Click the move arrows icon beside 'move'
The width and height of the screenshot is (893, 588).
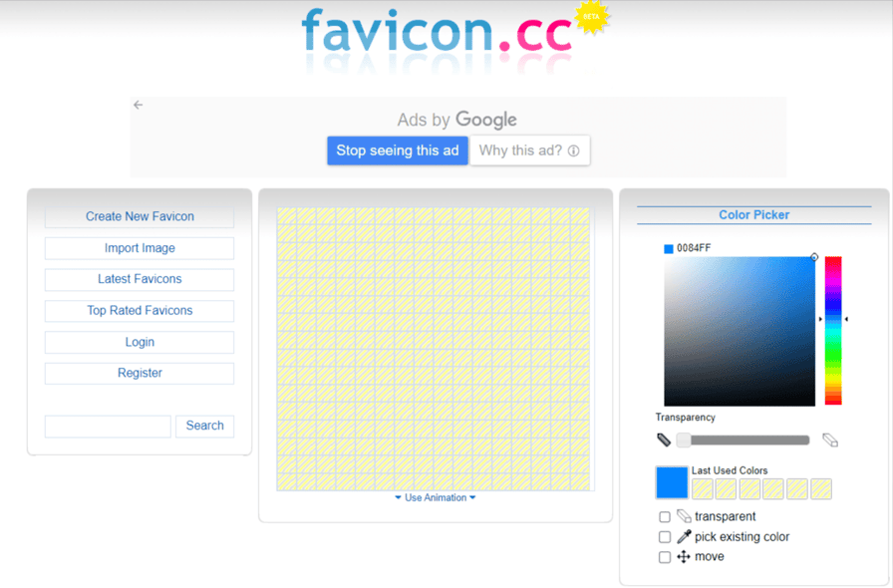(x=683, y=557)
